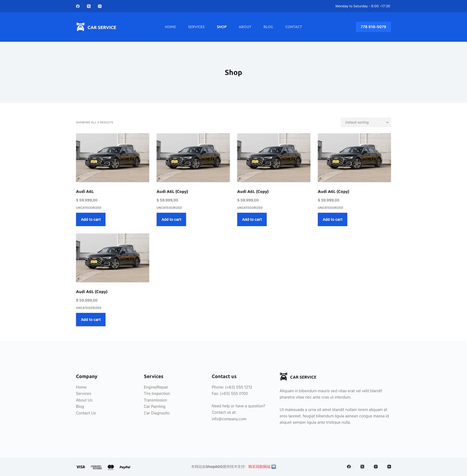This screenshot has width=467, height=476.
Task: Click the Shop page heading
Action: tap(233, 72)
